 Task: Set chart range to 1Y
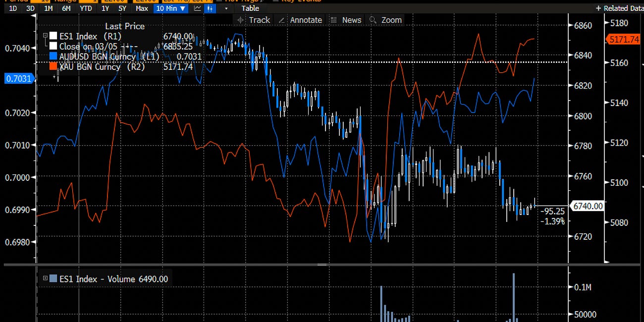tap(105, 8)
